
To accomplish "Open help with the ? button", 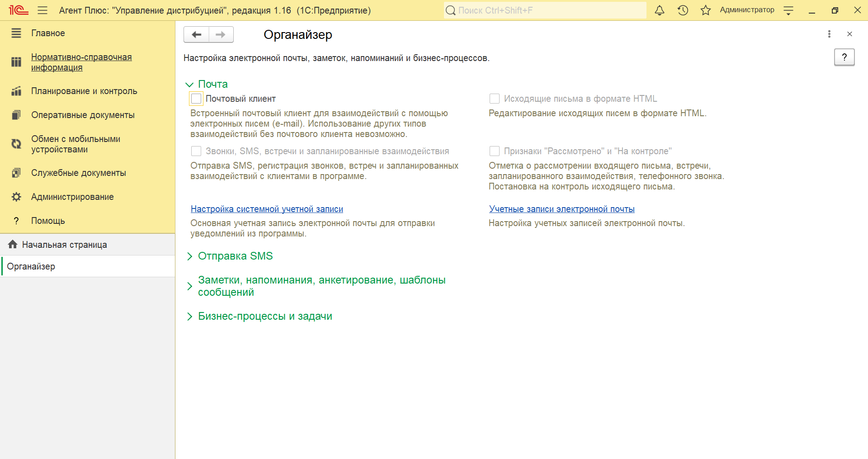I will [x=844, y=57].
